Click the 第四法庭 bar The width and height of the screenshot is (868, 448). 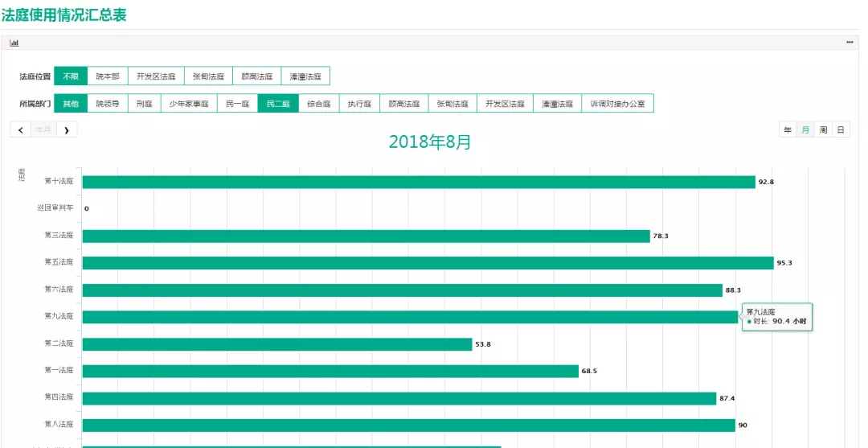pos(399,398)
